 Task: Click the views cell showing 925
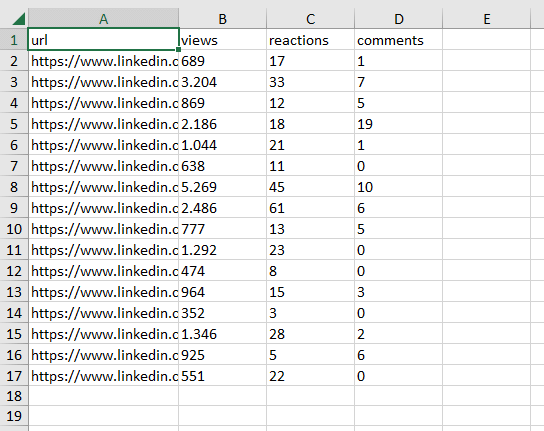click(x=222, y=355)
